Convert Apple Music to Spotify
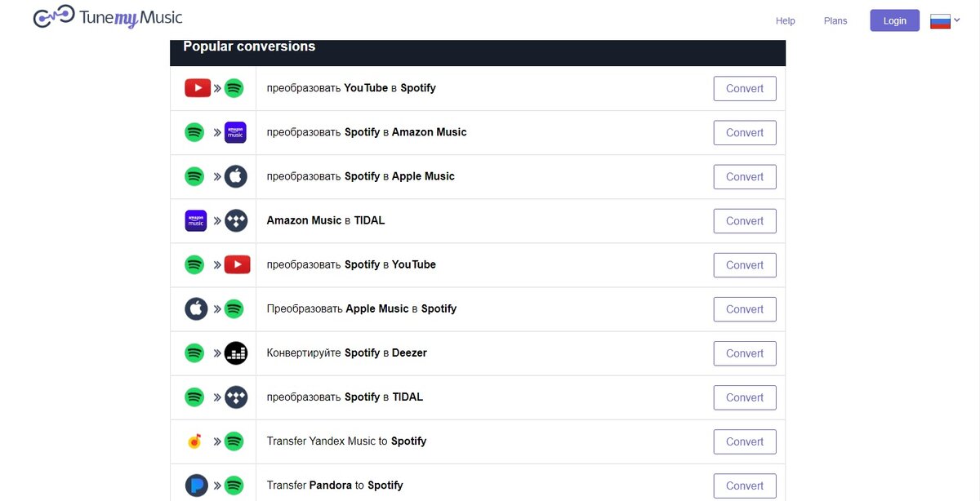980x501 pixels. coord(745,308)
